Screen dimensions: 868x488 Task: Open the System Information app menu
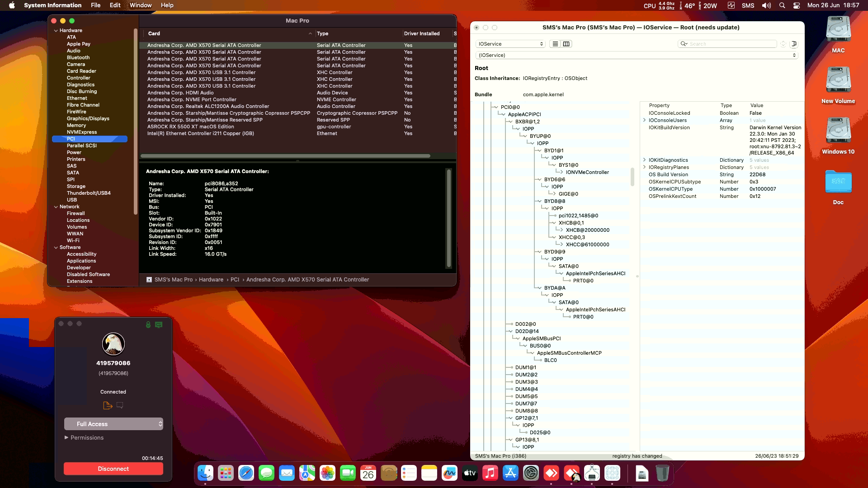tap(52, 5)
